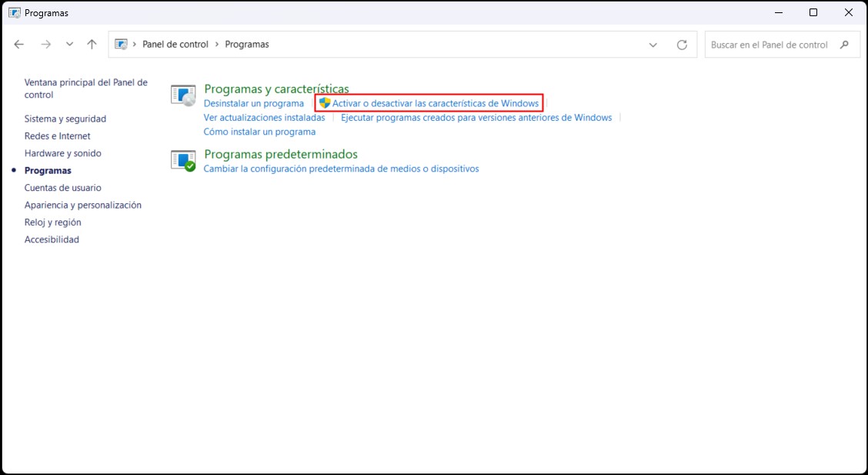Focus the 'Buscar en el Panel de control' field
Image resolution: width=868 pixels, height=475 pixels.
pos(782,45)
